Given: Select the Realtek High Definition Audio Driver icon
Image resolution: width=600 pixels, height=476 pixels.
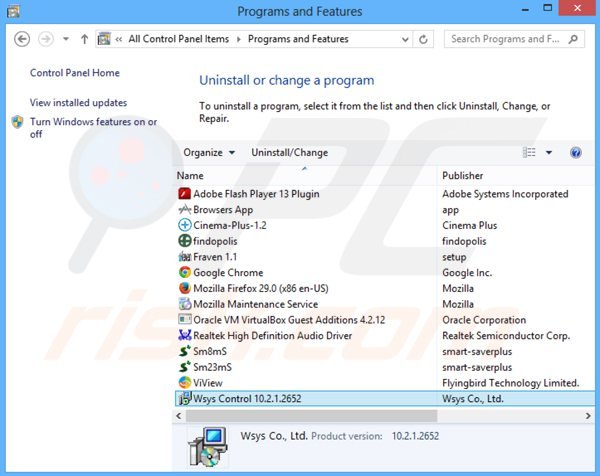Looking at the screenshot, I should click(x=184, y=336).
